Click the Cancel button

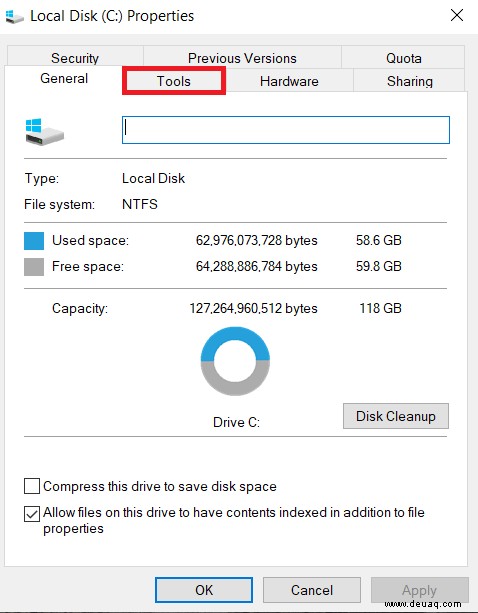coord(312,590)
